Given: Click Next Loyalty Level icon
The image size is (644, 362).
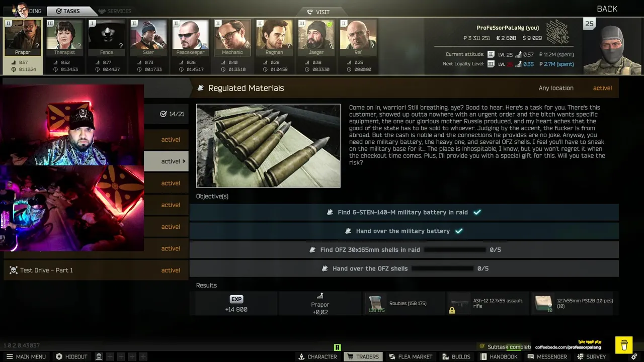Looking at the screenshot, I should click(x=491, y=64).
